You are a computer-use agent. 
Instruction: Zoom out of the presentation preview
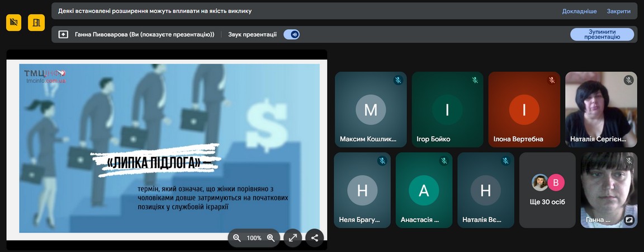tap(237, 238)
